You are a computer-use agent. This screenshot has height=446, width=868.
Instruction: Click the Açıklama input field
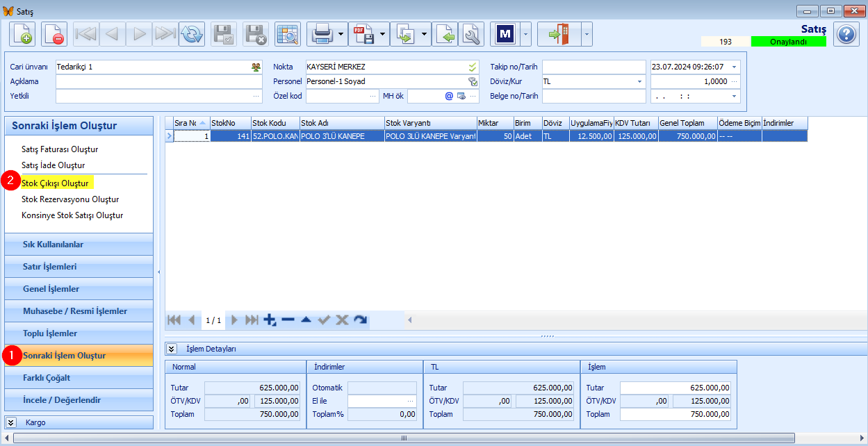(159, 81)
